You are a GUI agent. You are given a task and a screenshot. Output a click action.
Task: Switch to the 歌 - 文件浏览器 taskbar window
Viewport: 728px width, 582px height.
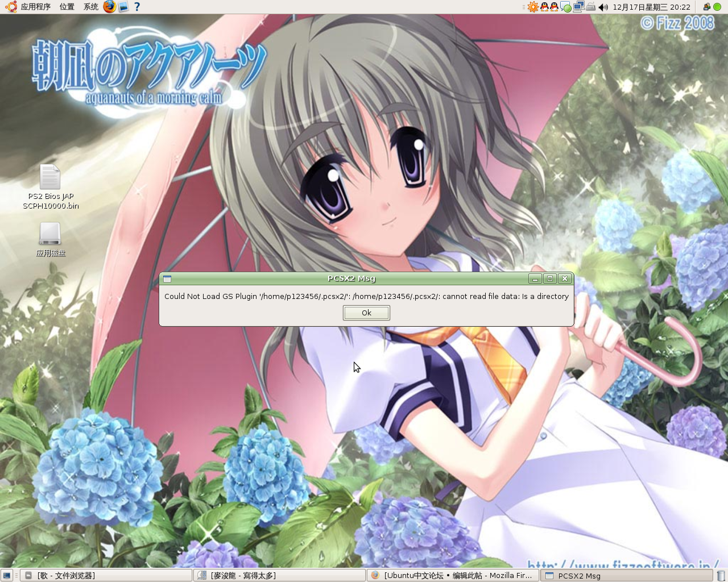[106, 575]
